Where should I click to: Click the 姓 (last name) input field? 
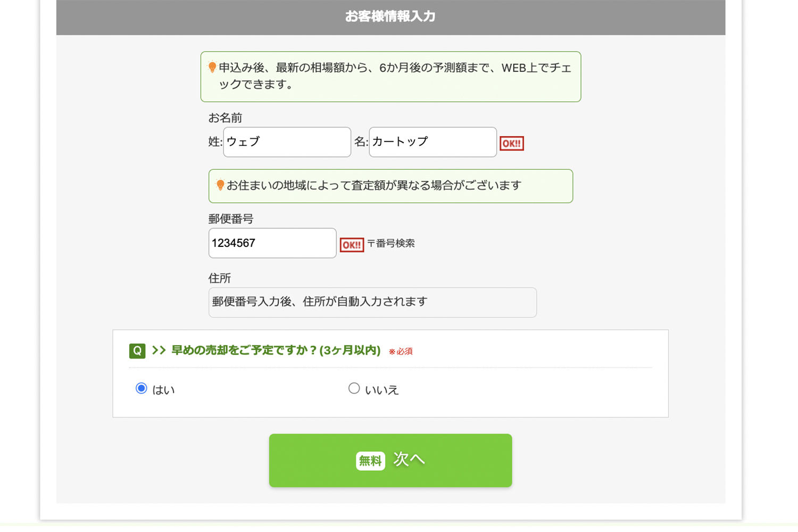tap(287, 142)
